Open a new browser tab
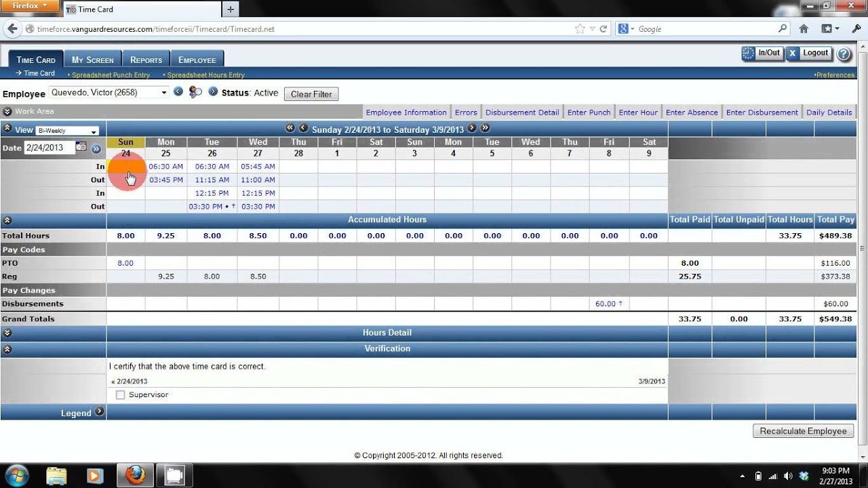The width and height of the screenshot is (868, 488). (x=231, y=9)
